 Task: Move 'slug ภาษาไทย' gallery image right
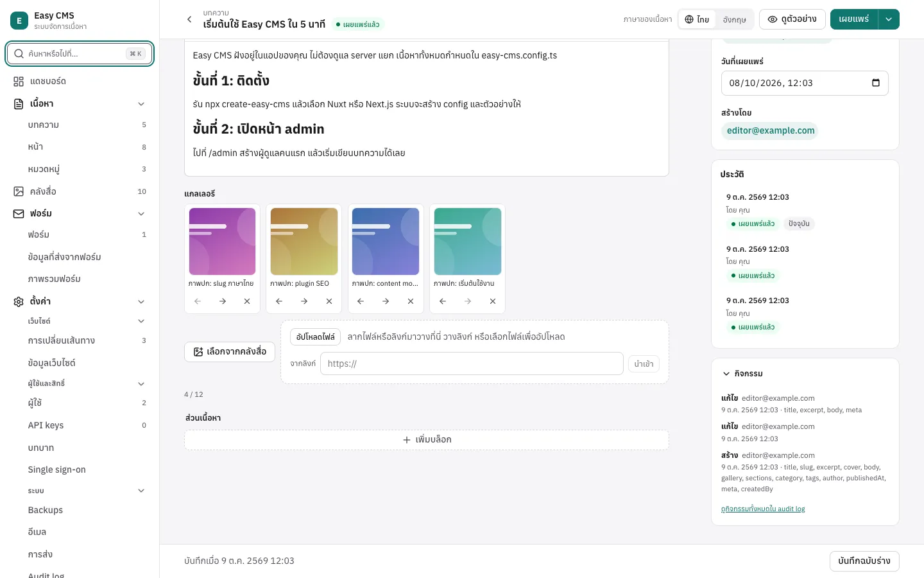point(222,301)
